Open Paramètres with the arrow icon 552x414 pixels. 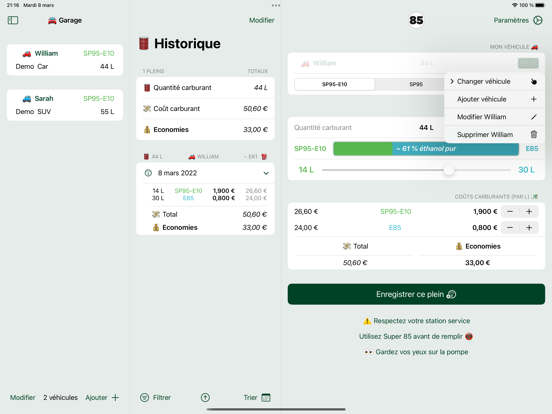tap(538, 20)
